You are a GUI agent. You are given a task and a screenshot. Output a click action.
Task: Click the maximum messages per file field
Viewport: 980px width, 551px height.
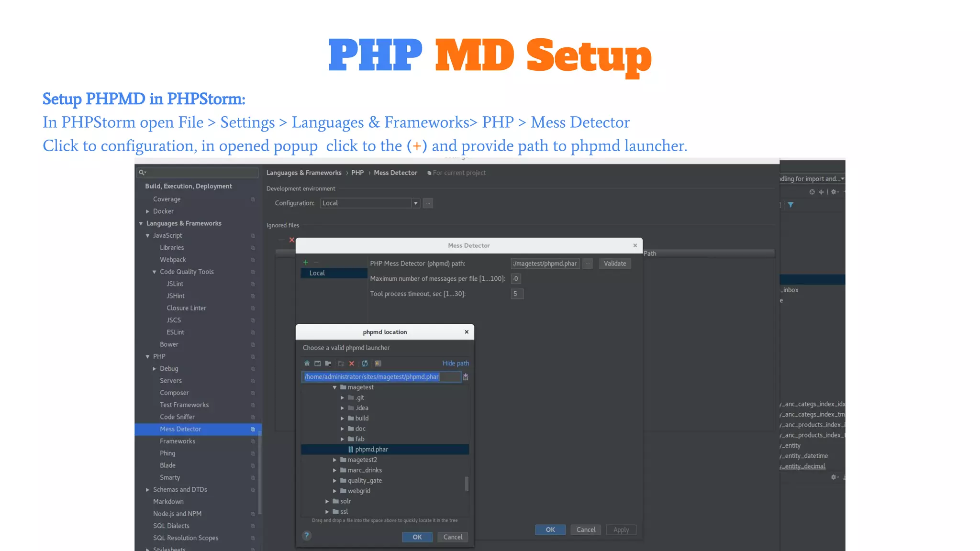pyautogui.click(x=516, y=279)
